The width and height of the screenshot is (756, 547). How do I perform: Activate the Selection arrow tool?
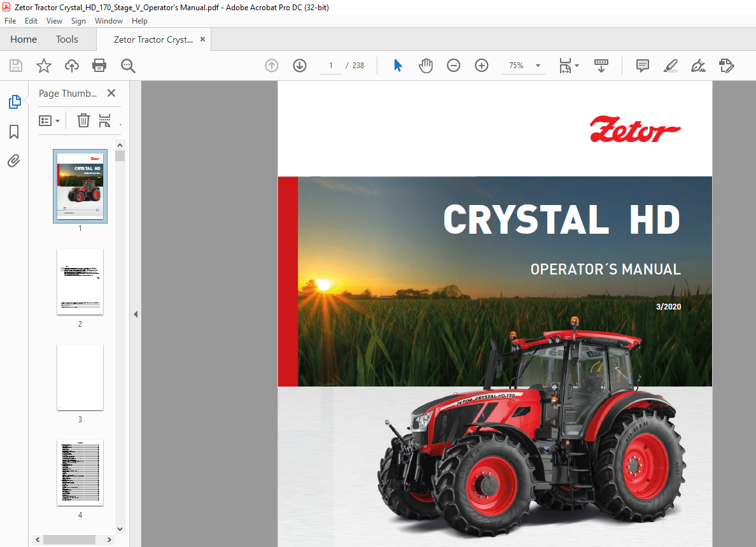398,66
